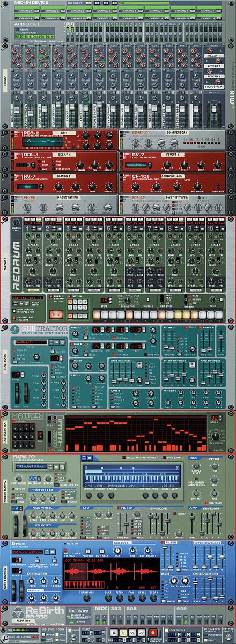The height and width of the screenshot is (644, 236).
Task: Click the Redrum patch name Chemical Kit 01
Action: tap(28, 297)
